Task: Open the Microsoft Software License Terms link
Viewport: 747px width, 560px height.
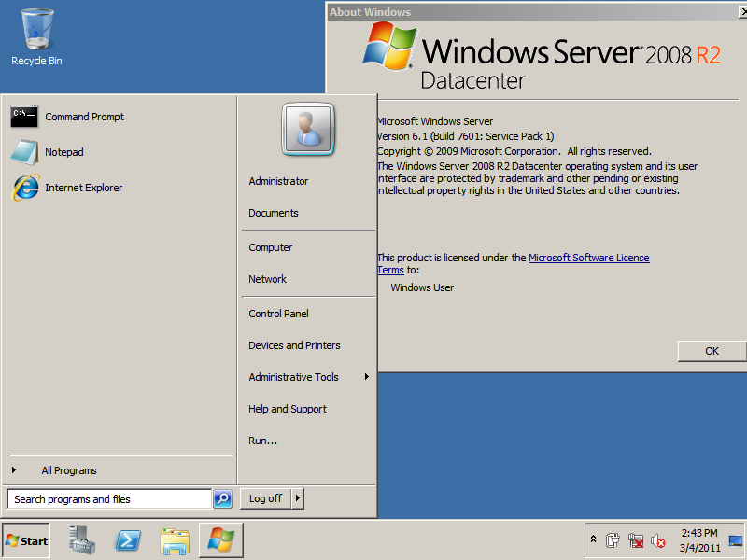Action: click(x=588, y=258)
